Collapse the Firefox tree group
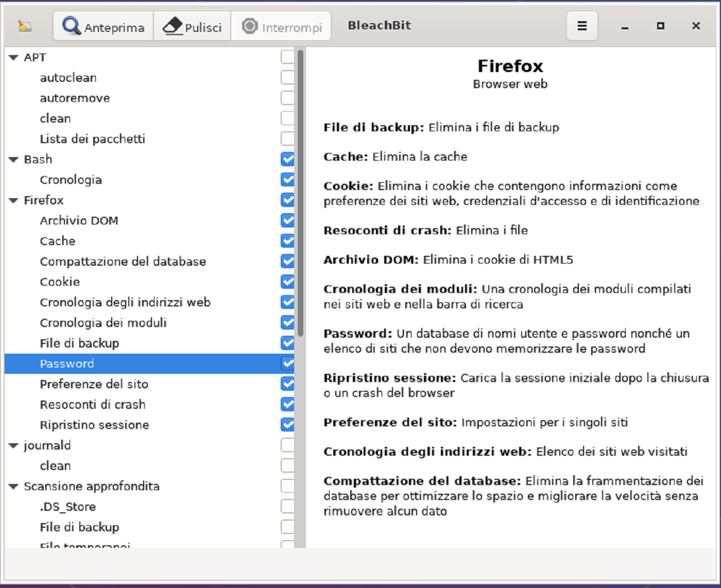Screen dimensions: 721x588 [x=14, y=200]
